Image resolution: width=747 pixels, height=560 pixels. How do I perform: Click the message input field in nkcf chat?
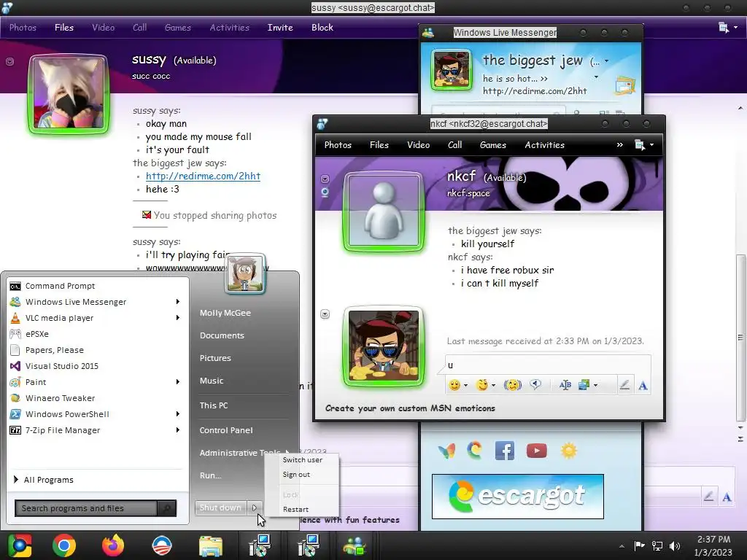point(548,365)
